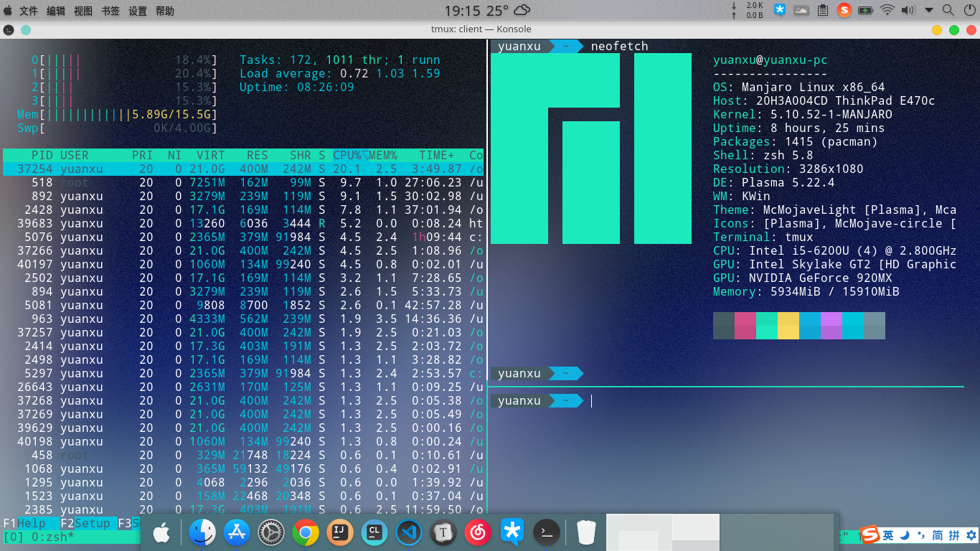Check the battery charging indicator
980x551 pixels.
[x=866, y=10]
